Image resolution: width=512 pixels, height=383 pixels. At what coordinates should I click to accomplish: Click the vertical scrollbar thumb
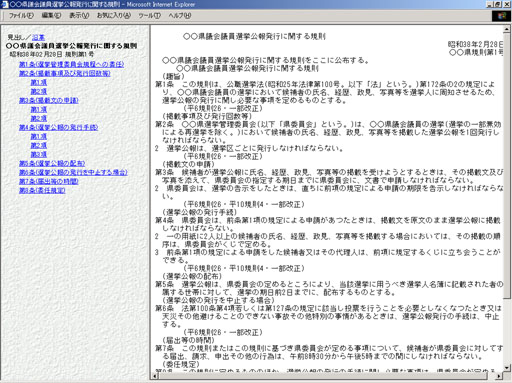click(507, 165)
